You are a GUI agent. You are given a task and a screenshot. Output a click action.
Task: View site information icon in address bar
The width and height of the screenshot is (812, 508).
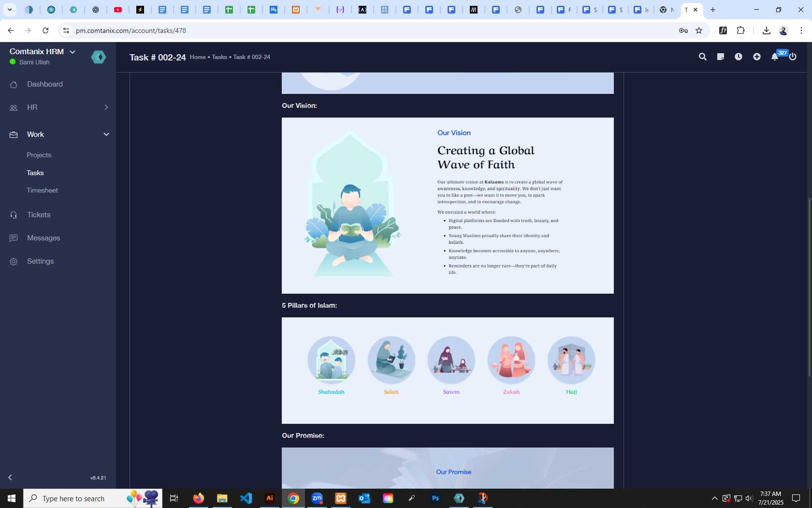tap(66, 30)
